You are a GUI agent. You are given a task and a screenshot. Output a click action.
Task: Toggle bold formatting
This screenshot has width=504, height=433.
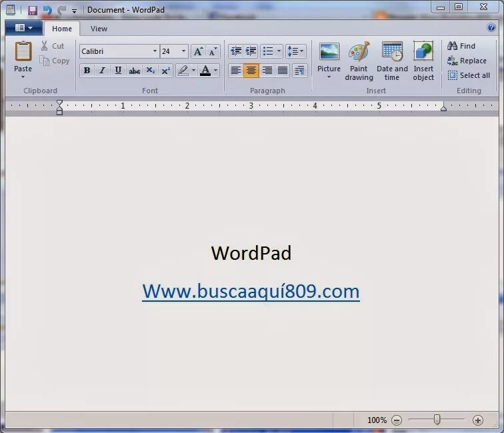(x=87, y=71)
